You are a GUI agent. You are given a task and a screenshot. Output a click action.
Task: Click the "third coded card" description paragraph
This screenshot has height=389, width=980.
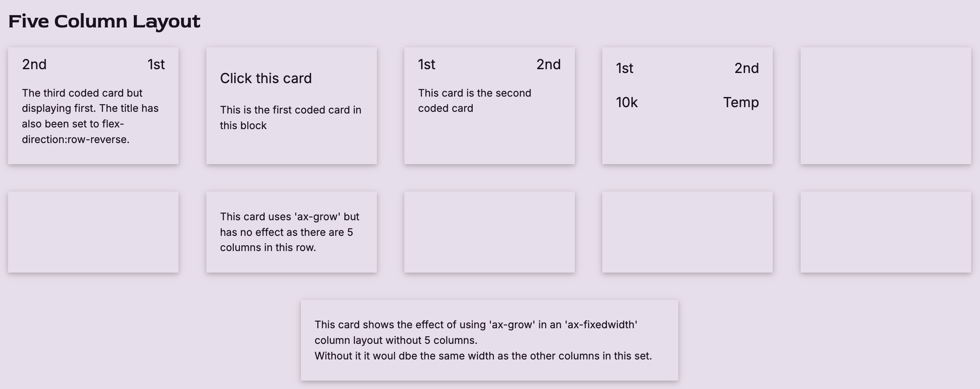(90, 116)
